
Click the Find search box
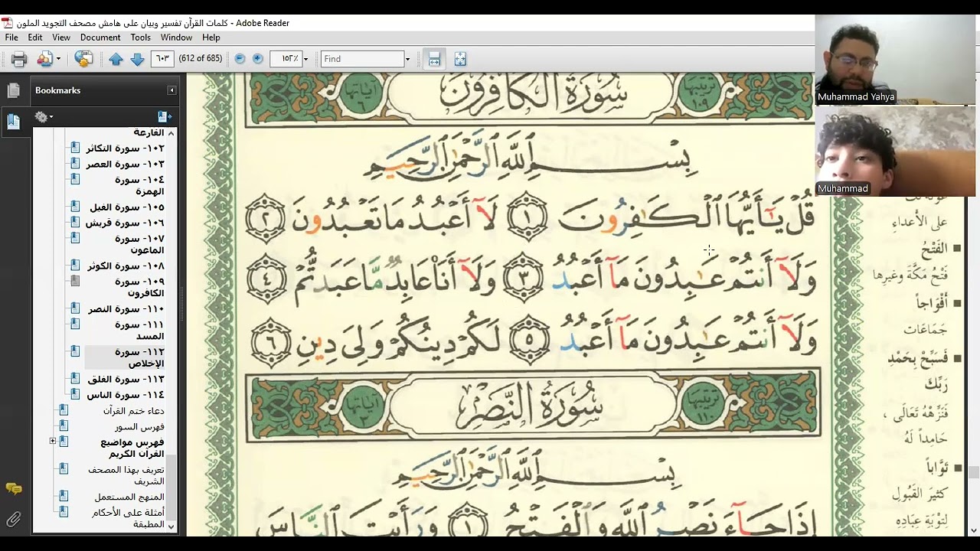(x=362, y=59)
